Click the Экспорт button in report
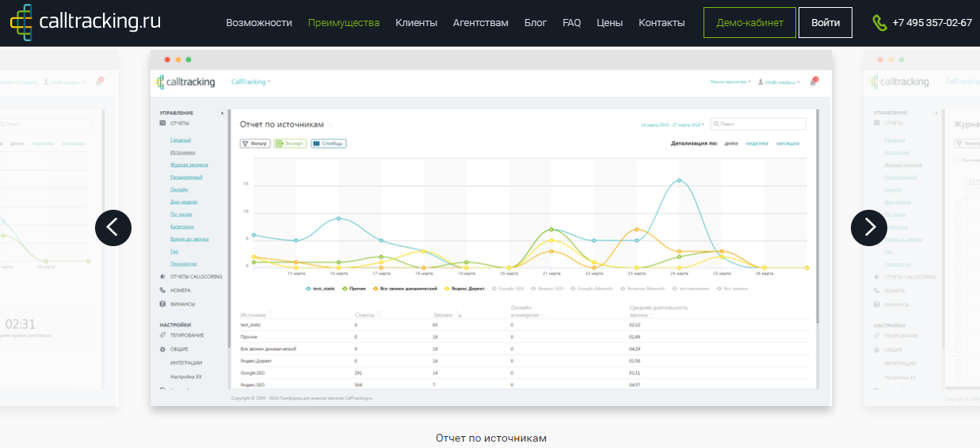 [289, 143]
